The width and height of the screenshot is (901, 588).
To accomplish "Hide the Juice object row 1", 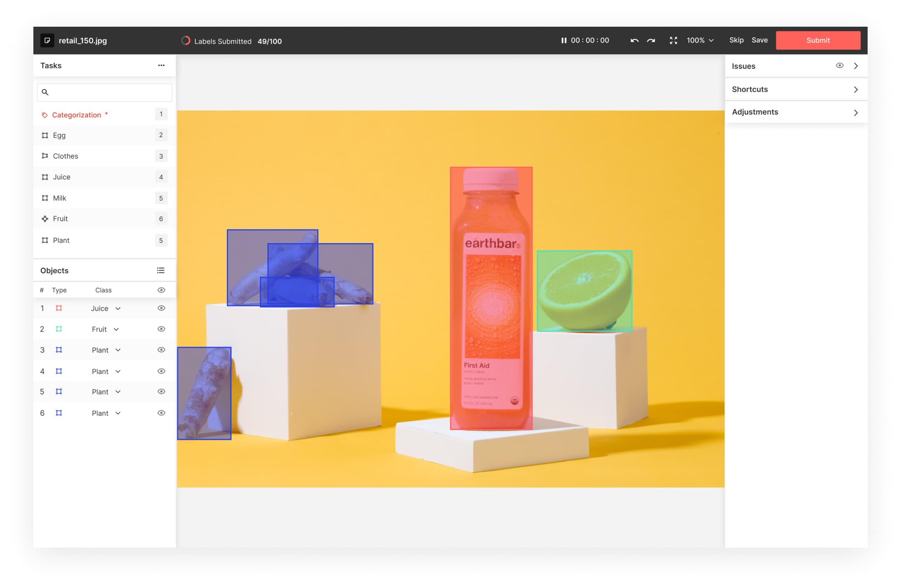I will 161,308.
